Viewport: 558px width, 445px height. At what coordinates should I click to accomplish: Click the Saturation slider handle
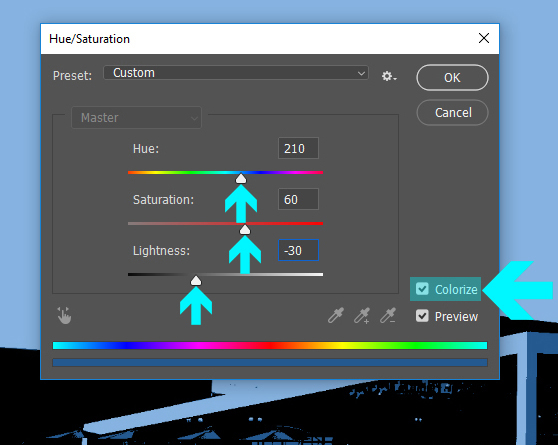[x=245, y=230]
